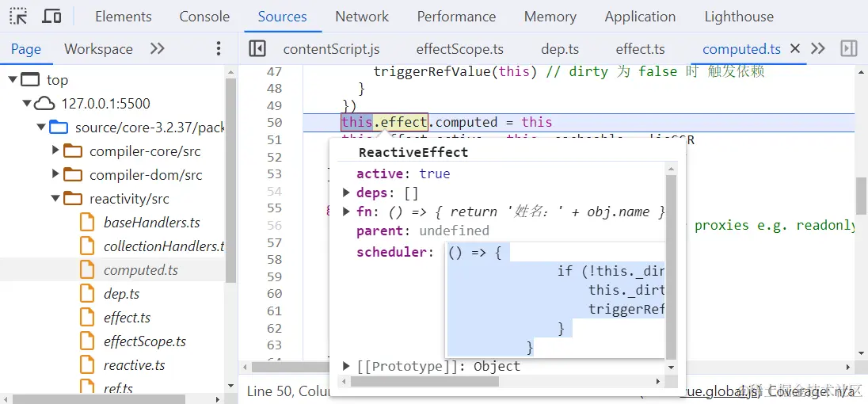
Task: Expand the compiler-dom/src folder arrow
Action: [55, 173]
